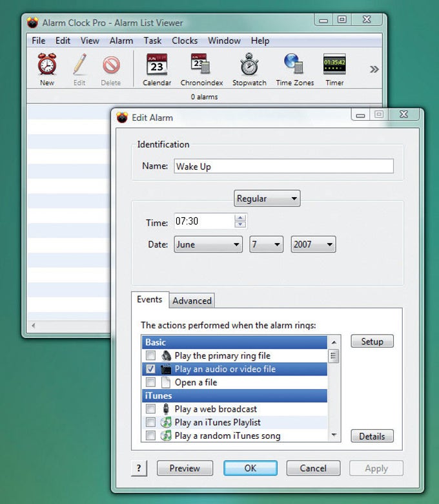Screen dimensions: 439x504
Task: Open the June month dropdown
Action: point(208,244)
